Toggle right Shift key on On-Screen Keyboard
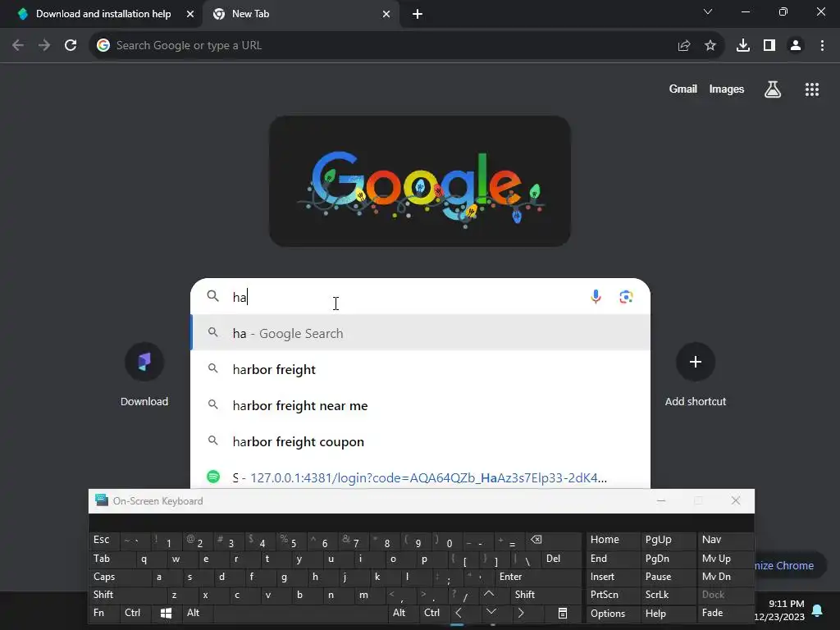The width and height of the screenshot is (840, 630). coord(546,595)
